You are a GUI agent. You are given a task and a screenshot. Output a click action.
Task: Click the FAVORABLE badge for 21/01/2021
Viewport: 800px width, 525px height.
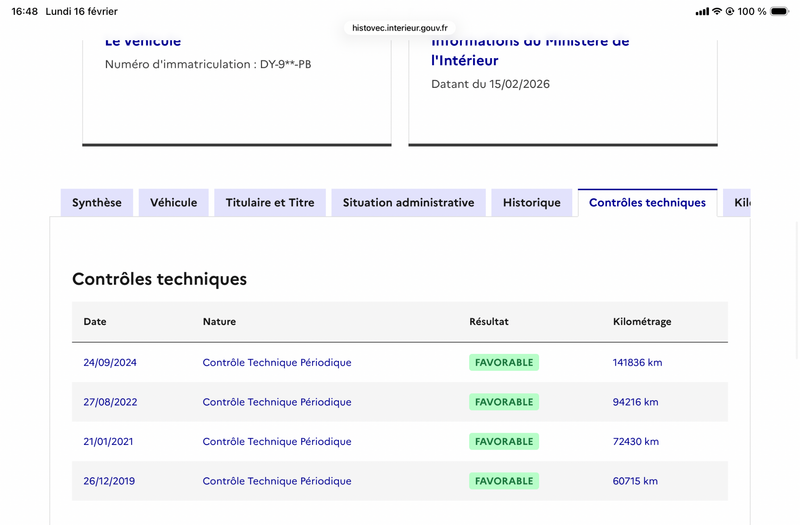504,441
